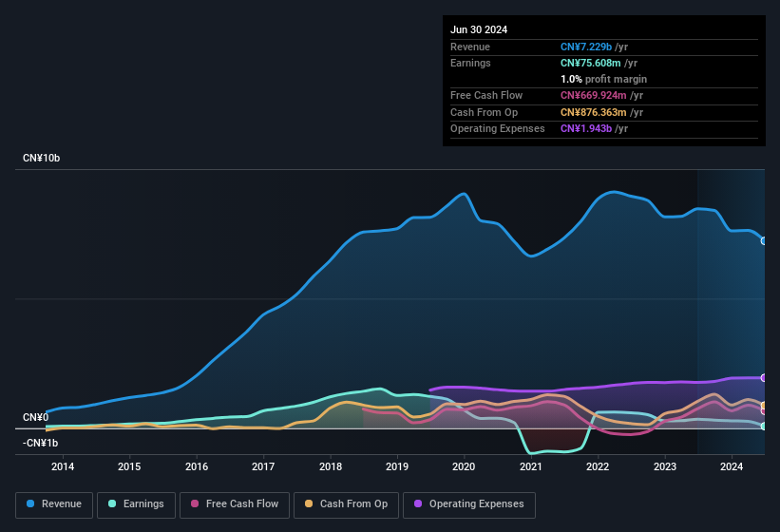The image size is (780, 532).
Task: Click the Earnings row label in tooltip
Action: 470,63
